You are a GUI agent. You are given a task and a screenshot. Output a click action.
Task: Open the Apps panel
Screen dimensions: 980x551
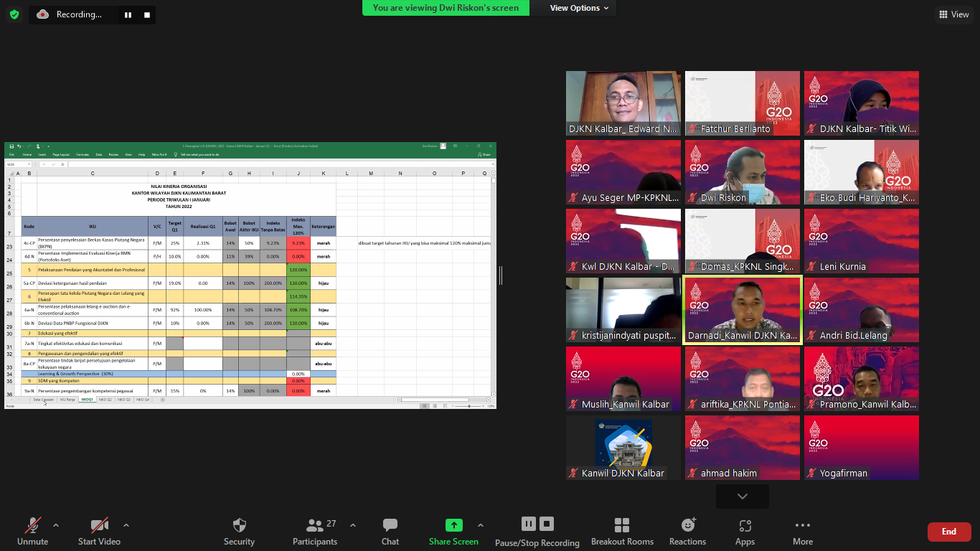(x=745, y=525)
